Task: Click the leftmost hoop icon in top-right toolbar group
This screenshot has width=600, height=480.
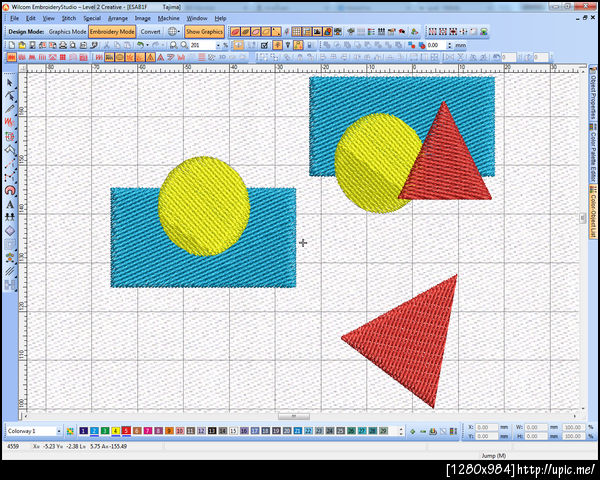Action: pyautogui.click(x=432, y=31)
